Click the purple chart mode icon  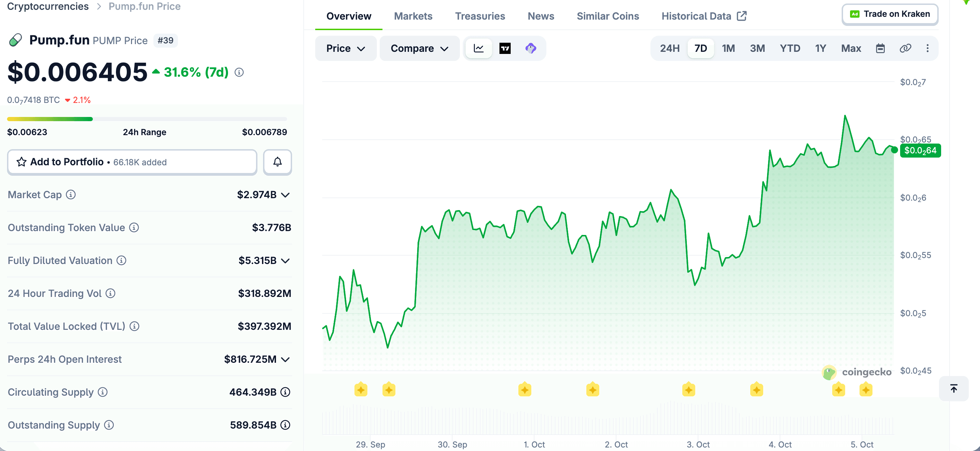click(x=531, y=48)
